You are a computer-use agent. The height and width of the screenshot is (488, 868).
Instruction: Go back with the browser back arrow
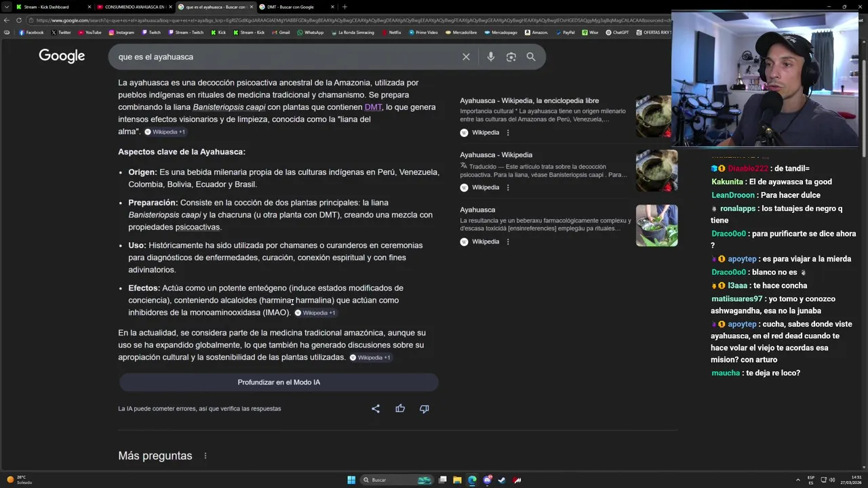pyautogui.click(x=7, y=20)
